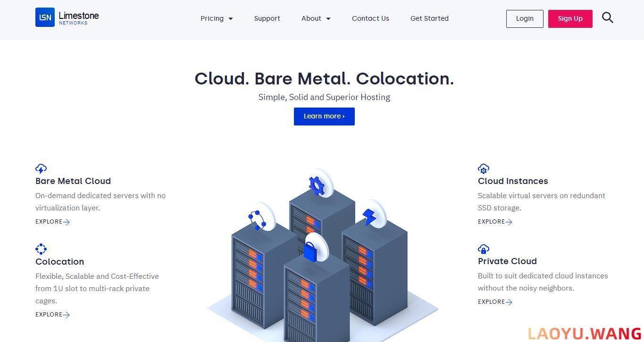Click the Cloud Instances gear-cloud icon

coord(484,169)
